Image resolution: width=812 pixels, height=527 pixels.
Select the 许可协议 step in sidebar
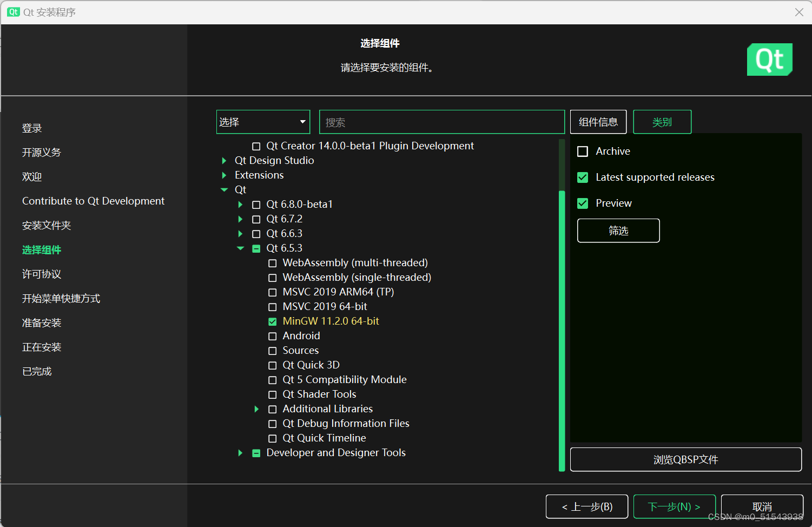42,274
